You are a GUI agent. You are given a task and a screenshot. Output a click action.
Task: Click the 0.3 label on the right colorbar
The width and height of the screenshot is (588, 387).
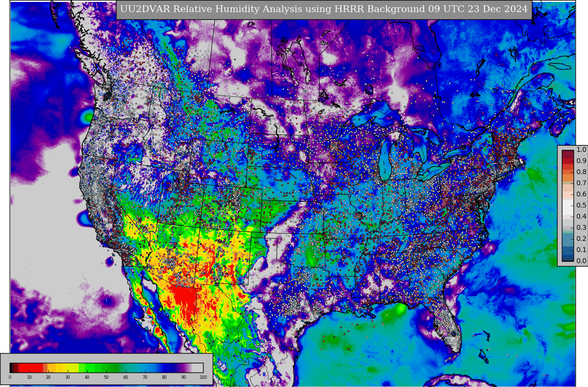pyautogui.click(x=581, y=228)
